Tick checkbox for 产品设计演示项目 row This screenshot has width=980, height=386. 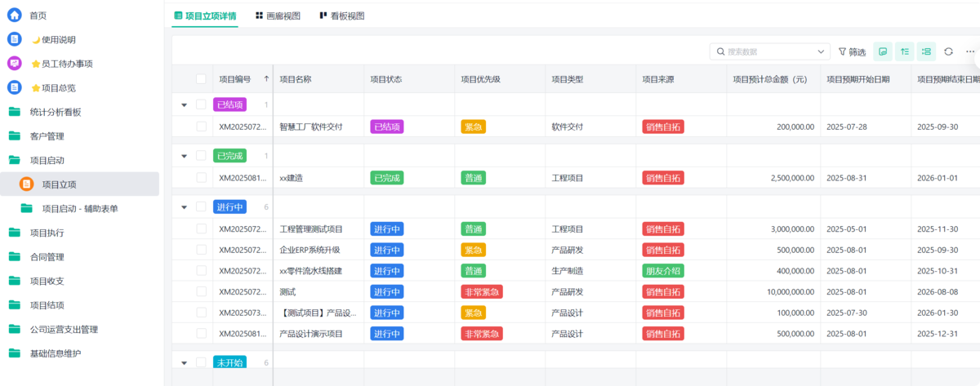point(201,334)
